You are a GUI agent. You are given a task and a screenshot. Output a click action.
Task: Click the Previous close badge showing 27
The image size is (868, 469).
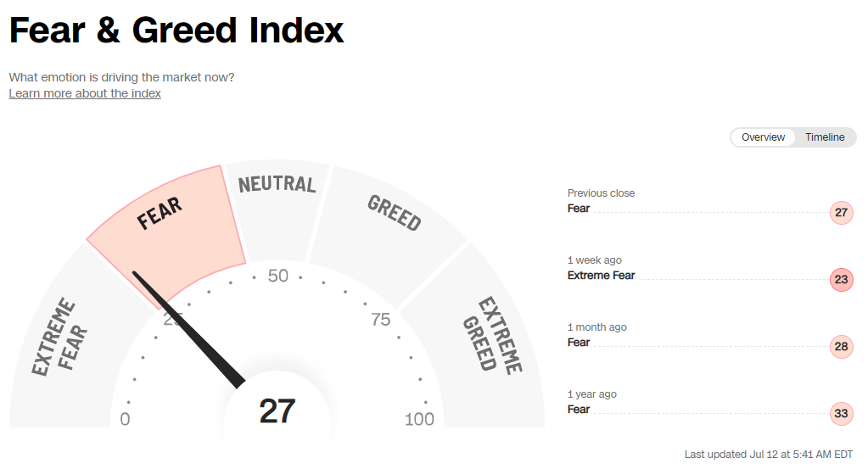click(x=841, y=212)
